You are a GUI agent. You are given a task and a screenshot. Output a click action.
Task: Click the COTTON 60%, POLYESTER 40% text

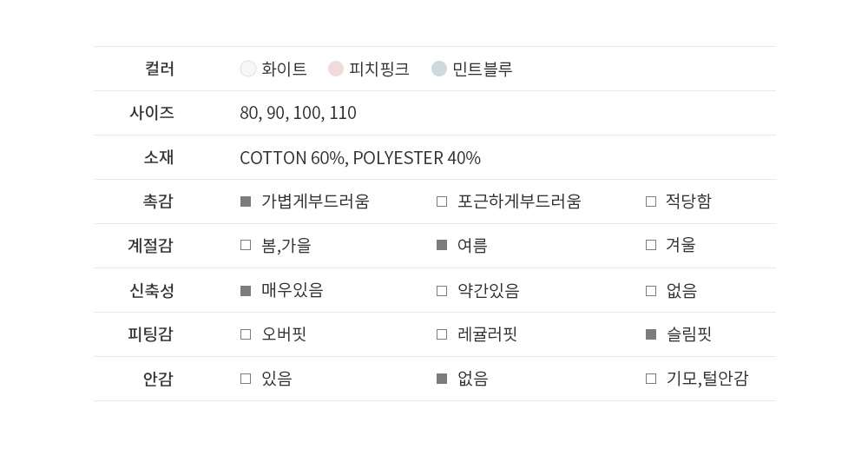(x=359, y=158)
